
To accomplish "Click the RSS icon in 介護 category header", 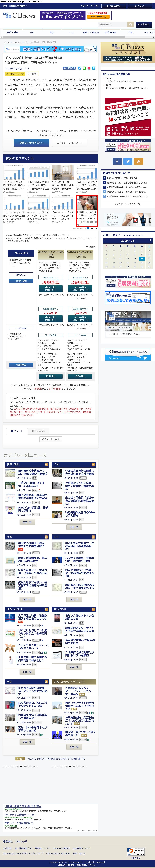I will click(94, 465).
